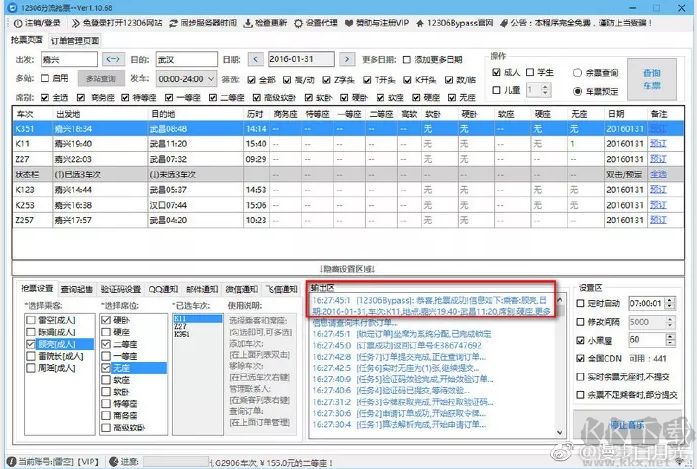
Task: Go to next date with right arrow
Action: coord(347,59)
